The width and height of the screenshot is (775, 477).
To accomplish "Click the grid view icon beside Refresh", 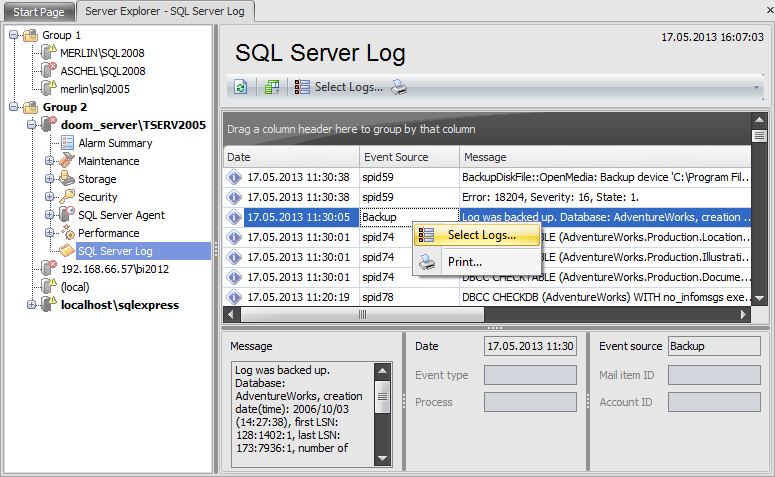I will pyautogui.click(x=272, y=88).
